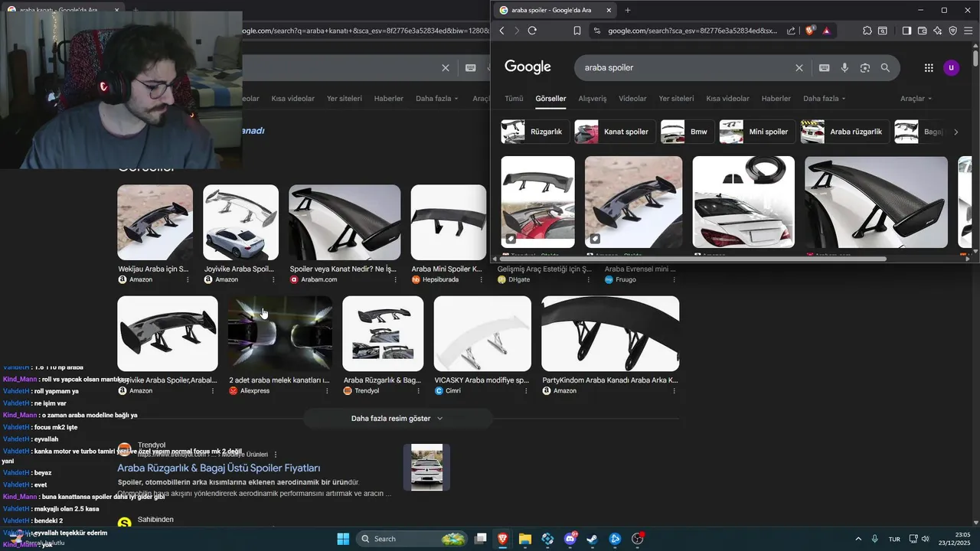Go back in the front Brave window
The width and height of the screenshot is (980, 551).
click(x=502, y=31)
